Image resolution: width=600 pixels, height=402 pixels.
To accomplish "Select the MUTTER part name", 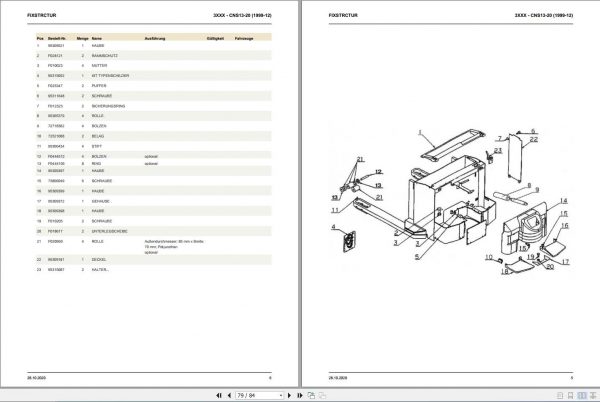I will point(99,65).
